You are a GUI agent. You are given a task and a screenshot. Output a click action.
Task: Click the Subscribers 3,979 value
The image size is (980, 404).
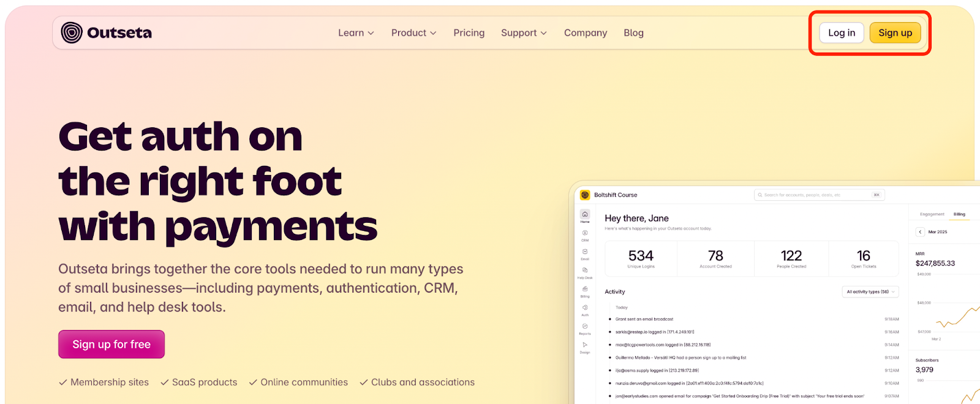pos(924,370)
